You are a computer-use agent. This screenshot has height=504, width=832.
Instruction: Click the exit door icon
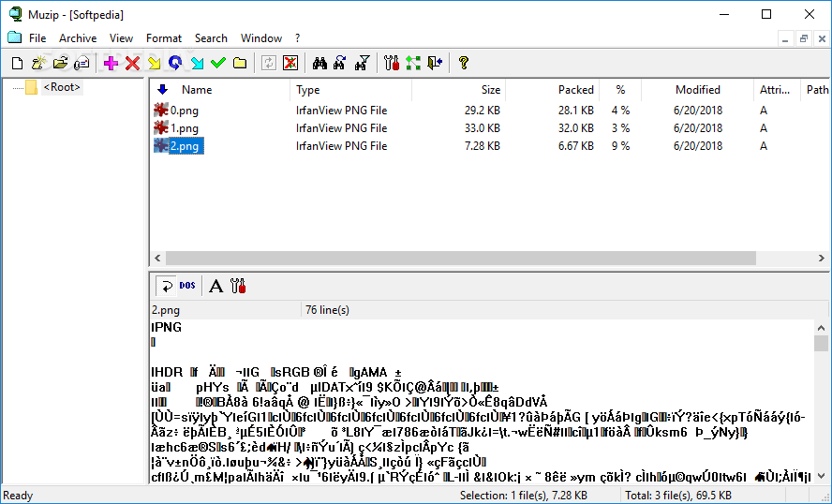pos(435,63)
